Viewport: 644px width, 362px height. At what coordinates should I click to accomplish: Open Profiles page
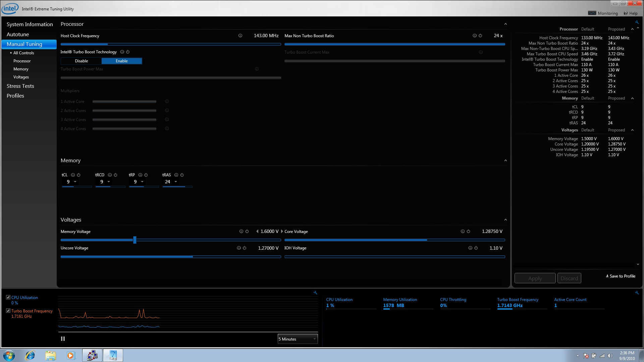(15, 96)
